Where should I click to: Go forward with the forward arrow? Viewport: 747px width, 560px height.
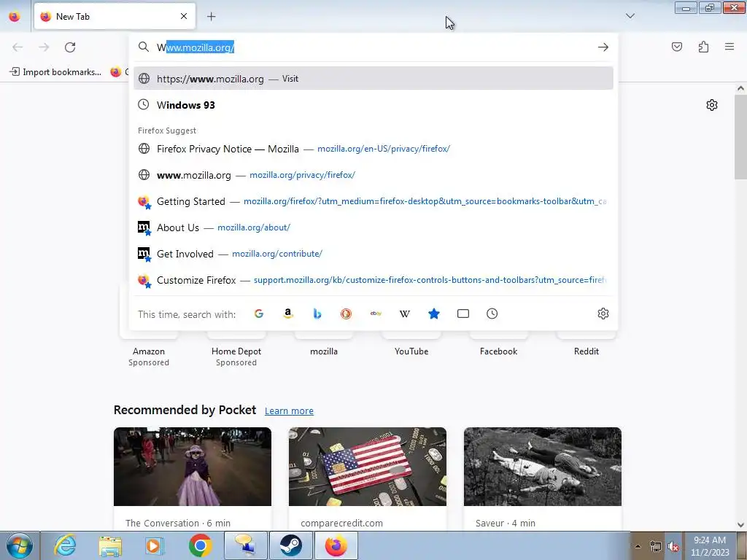44,47
